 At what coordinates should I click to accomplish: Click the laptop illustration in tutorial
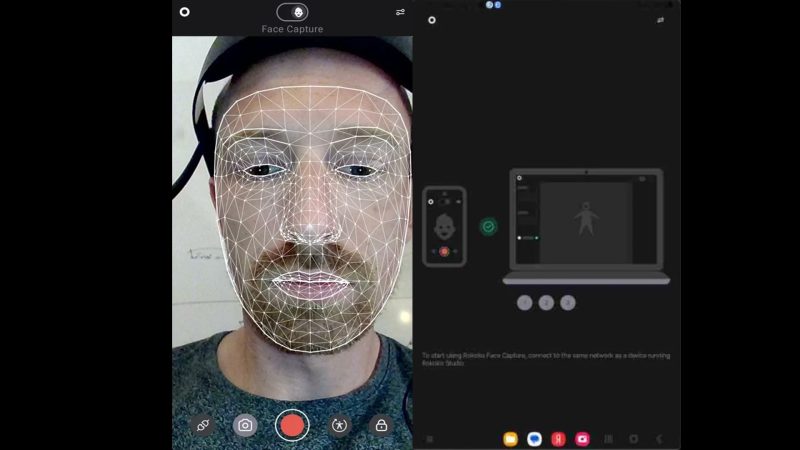586,225
